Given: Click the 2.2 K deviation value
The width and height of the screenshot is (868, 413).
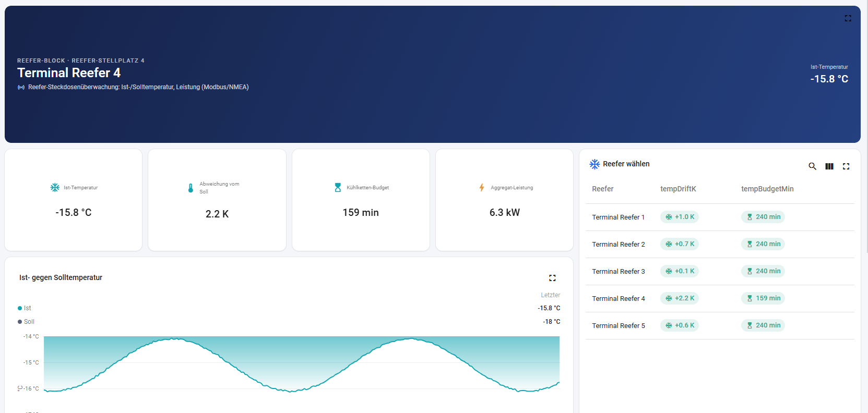Looking at the screenshot, I should click(217, 214).
